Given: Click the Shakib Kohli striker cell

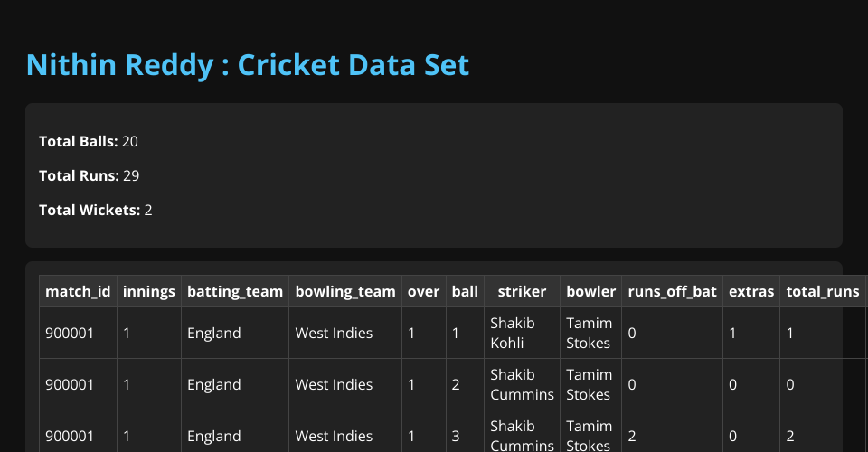Looking at the screenshot, I should pos(512,333).
